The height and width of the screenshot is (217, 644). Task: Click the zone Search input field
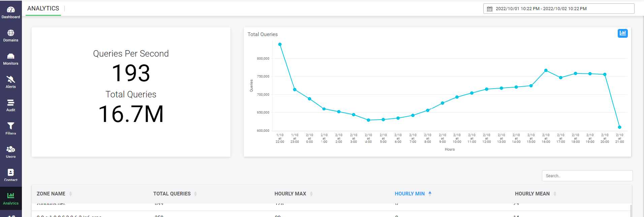pos(587,176)
